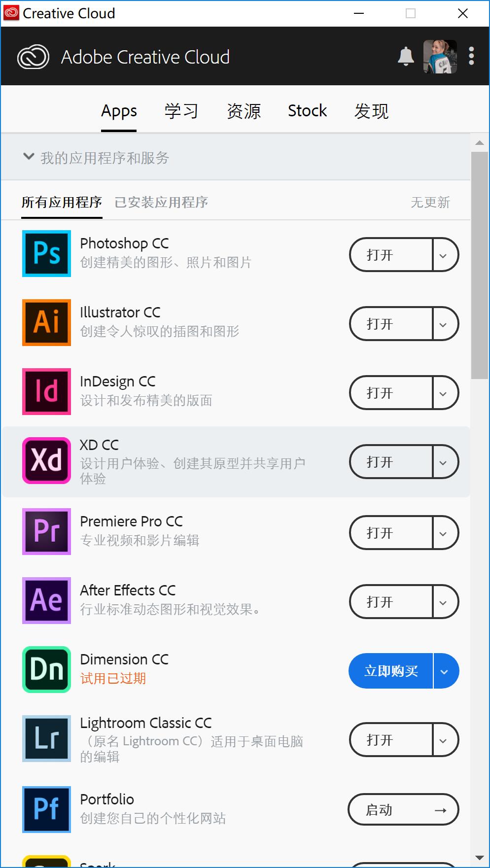
Task: Expand dropdown arrow beside Dimension CC buy button
Action: (444, 671)
